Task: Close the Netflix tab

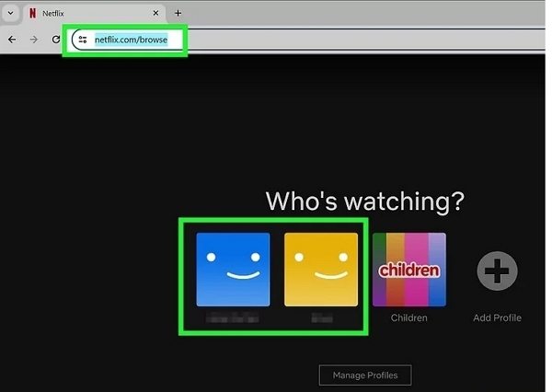Action: (155, 13)
